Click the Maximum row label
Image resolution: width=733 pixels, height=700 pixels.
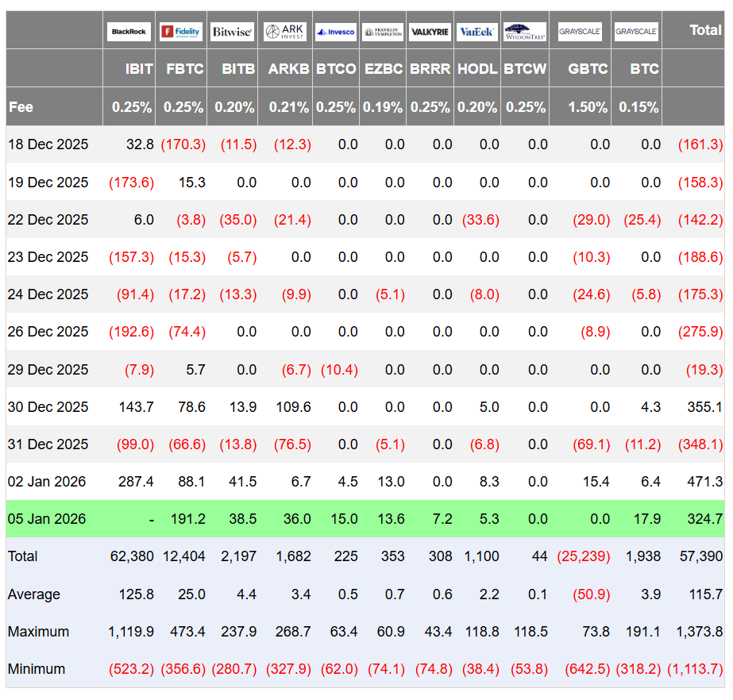[x=38, y=632]
